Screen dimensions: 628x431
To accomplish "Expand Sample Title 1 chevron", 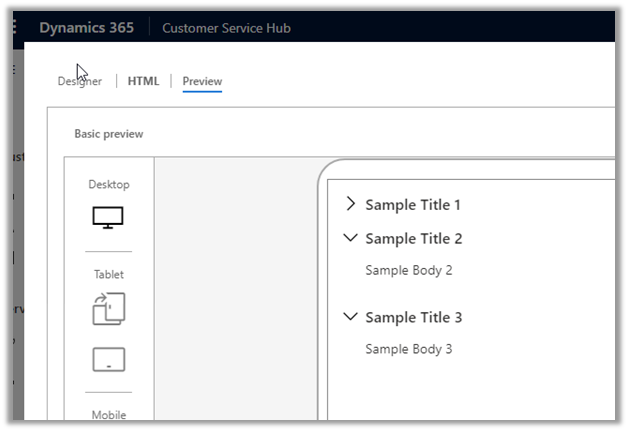I will 350,204.
